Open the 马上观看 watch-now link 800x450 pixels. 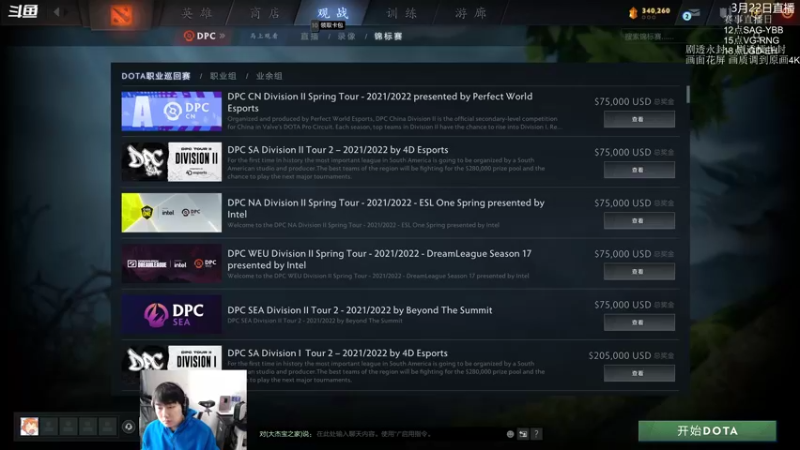pos(264,36)
